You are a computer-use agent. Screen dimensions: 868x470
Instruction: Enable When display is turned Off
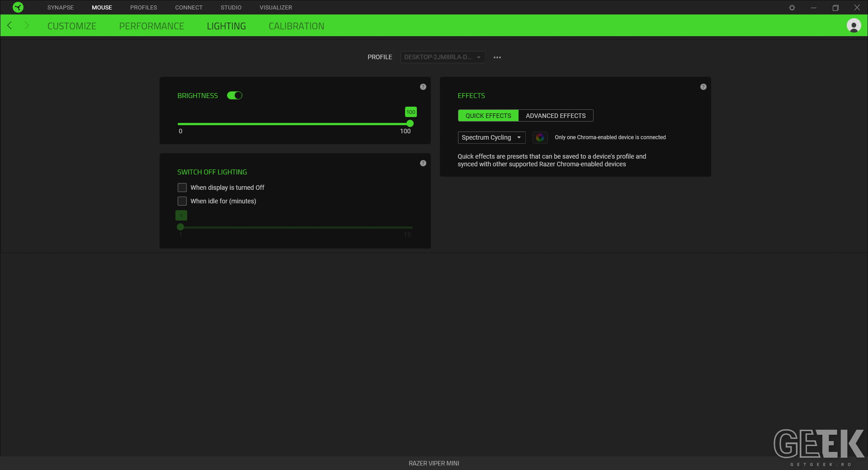click(x=182, y=188)
